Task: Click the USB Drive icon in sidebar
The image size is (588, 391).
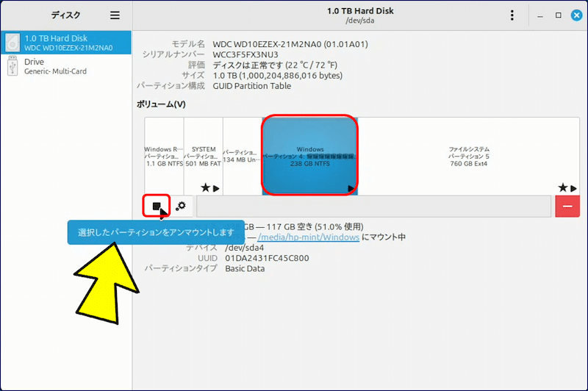Action: pos(12,67)
